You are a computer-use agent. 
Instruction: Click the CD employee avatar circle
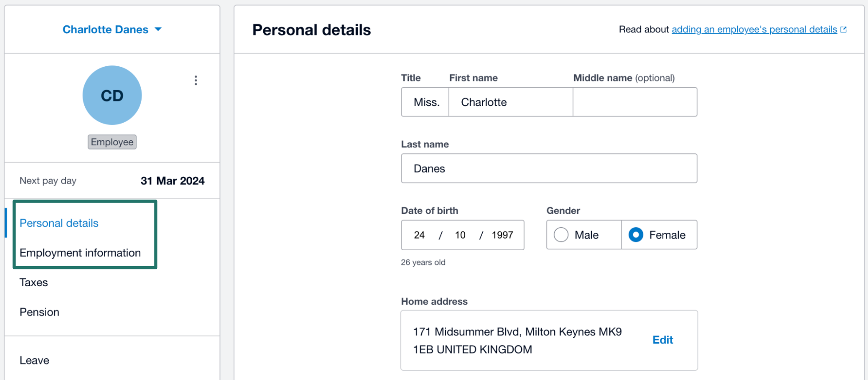[x=112, y=95]
